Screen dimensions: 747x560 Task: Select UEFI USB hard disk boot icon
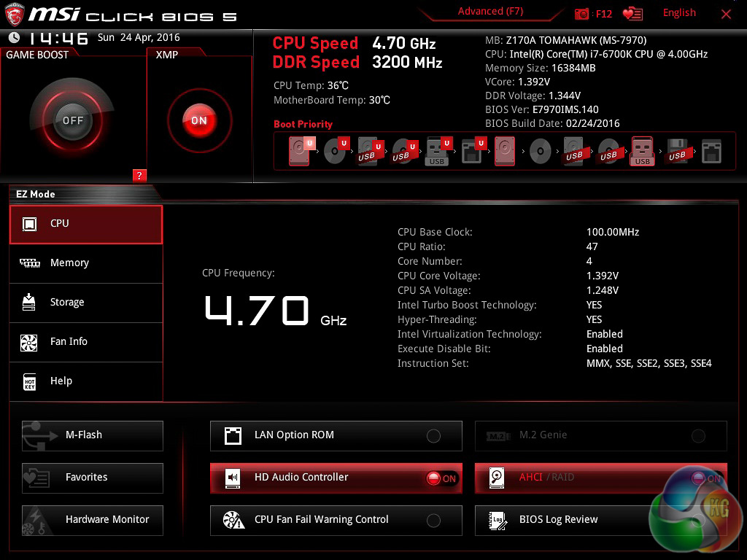click(x=370, y=151)
